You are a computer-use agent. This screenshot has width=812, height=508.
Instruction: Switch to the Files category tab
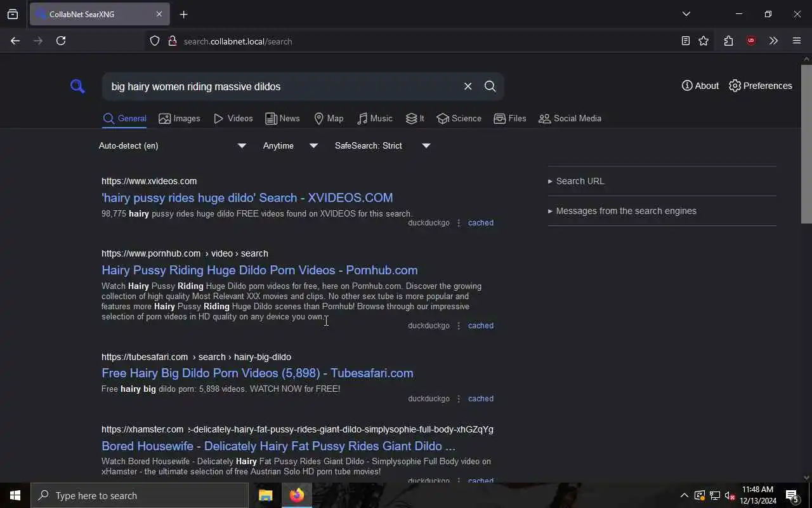(x=510, y=119)
